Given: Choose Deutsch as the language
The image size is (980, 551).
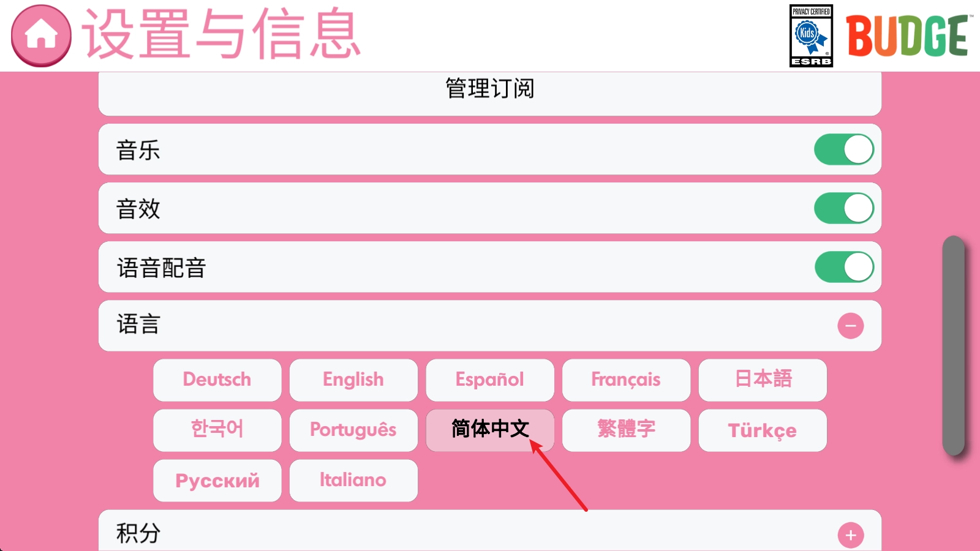Looking at the screenshot, I should pyautogui.click(x=217, y=380).
